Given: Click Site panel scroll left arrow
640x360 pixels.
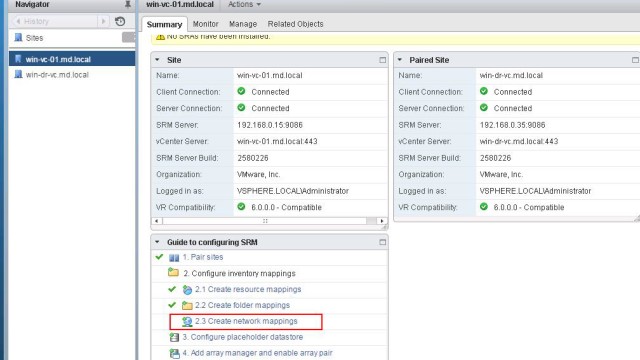Looking at the screenshot, I should 157,221.
